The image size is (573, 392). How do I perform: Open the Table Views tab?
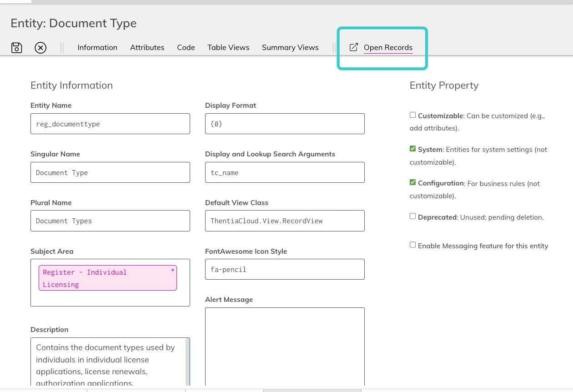point(228,47)
